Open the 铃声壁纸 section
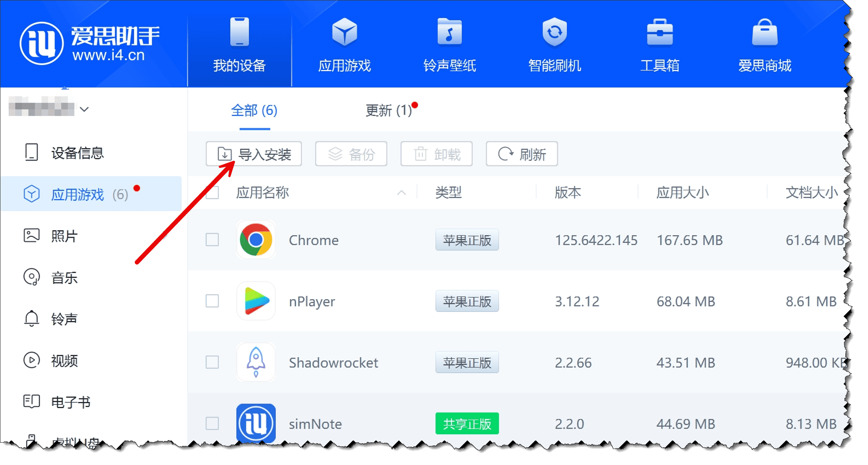This screenshot has height=465, width=868. (x=450, y=45)
